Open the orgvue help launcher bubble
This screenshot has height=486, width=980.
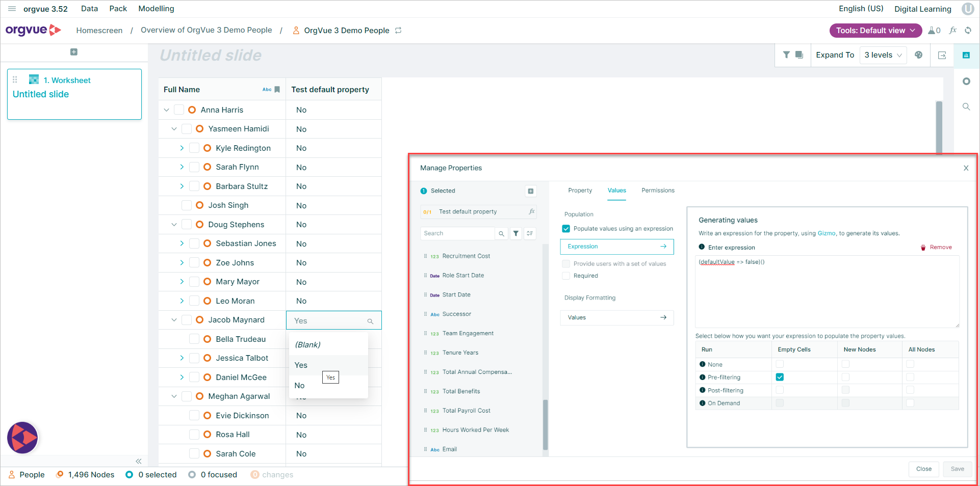click(22, 438)
